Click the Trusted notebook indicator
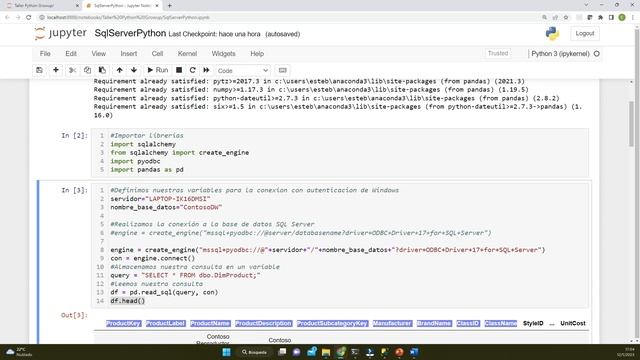The height and width of the screenshot is (360, 640). click(x=498, y=53)
